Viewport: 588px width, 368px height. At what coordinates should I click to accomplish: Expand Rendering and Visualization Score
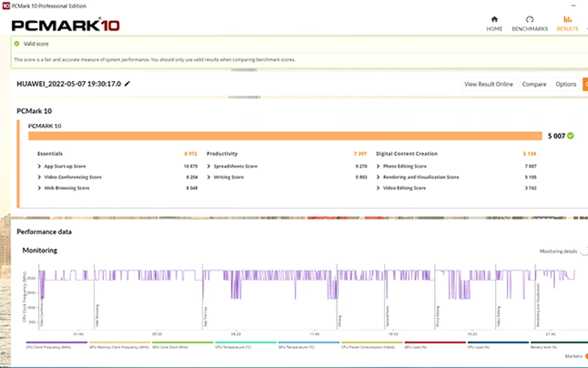(378, 177)
